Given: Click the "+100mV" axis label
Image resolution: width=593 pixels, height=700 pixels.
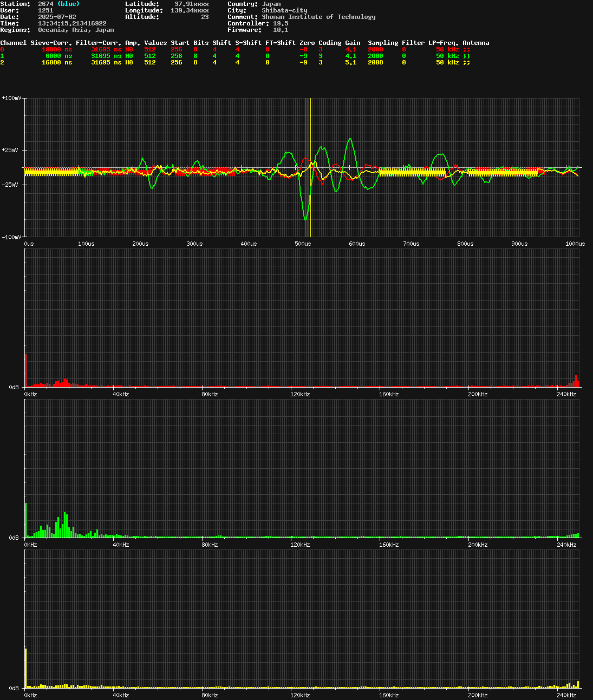Looking at the screenshot, I should click(11, 98).
